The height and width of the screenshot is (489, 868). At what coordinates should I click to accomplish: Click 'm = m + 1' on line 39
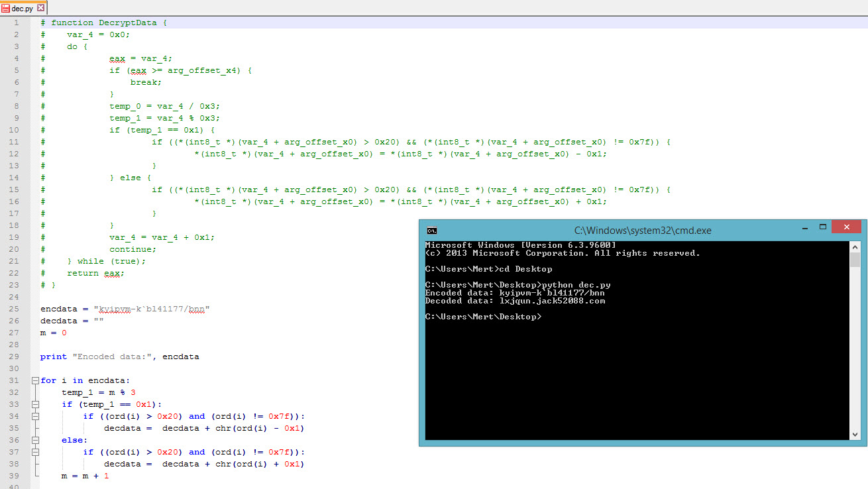point(85,476)
